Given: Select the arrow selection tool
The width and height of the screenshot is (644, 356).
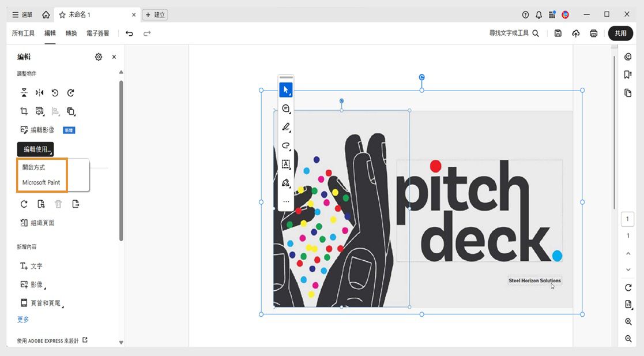Looking at the screenshot, I should (x=286, y=89).
